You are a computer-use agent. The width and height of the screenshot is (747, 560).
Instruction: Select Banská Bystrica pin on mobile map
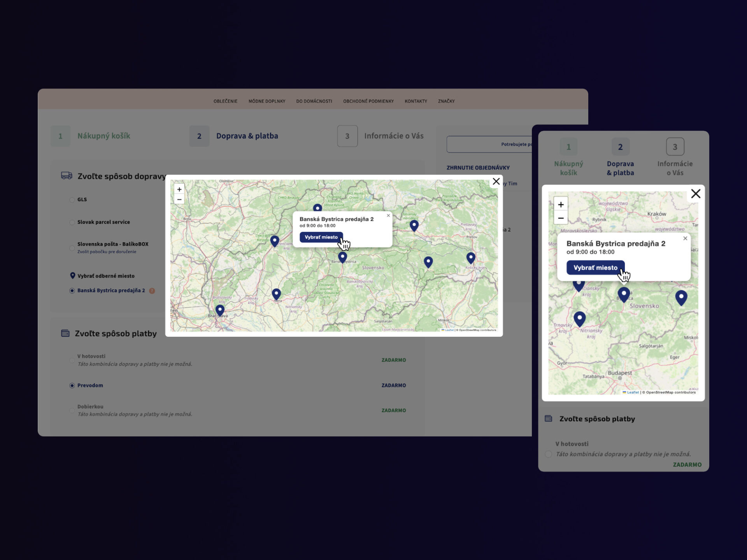[x=624, y=295]
